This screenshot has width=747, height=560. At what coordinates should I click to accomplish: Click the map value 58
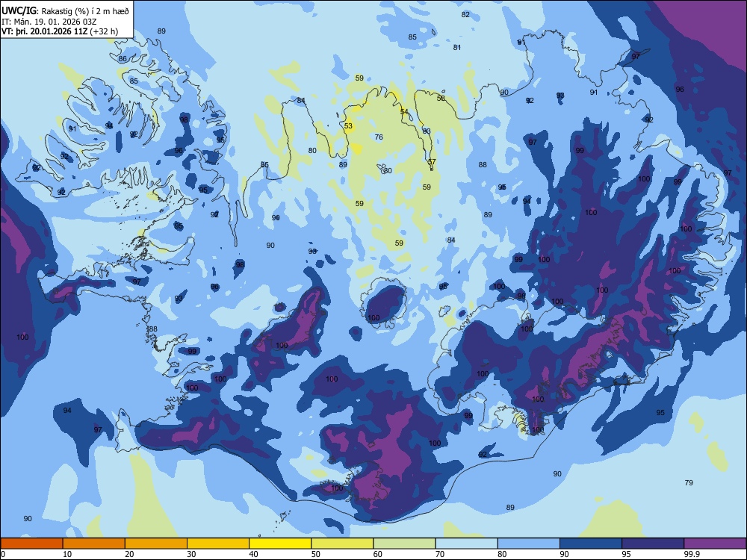pos(441,98)
